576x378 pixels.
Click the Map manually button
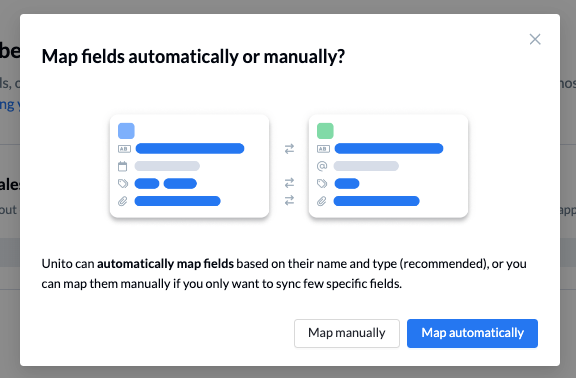346,333
